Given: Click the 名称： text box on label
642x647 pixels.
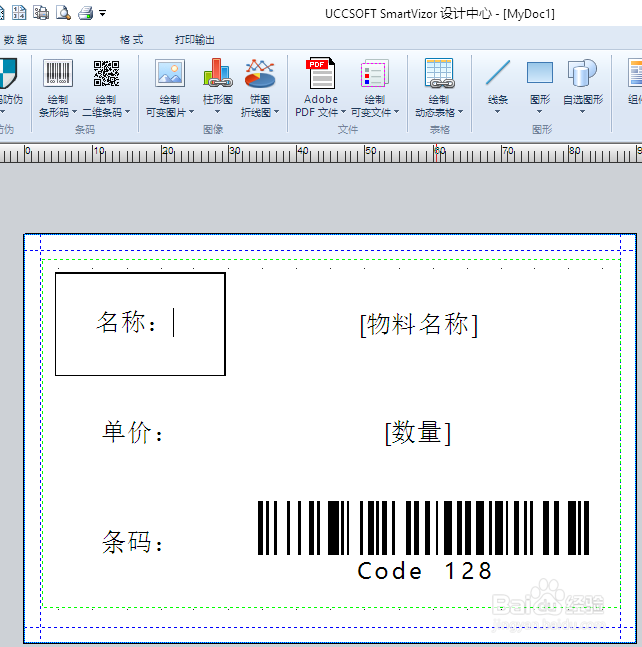Looking at the screenshot, I should [x=140, y=324].
